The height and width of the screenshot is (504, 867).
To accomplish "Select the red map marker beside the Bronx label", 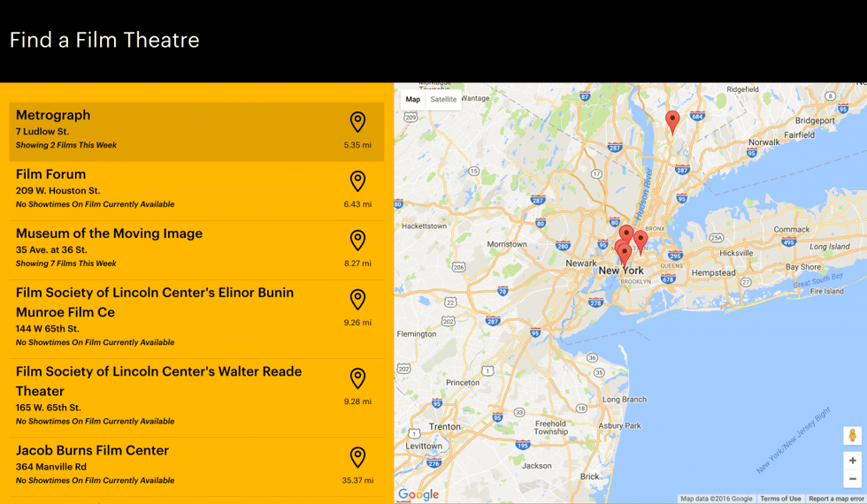I will click(x=641, y=242).
